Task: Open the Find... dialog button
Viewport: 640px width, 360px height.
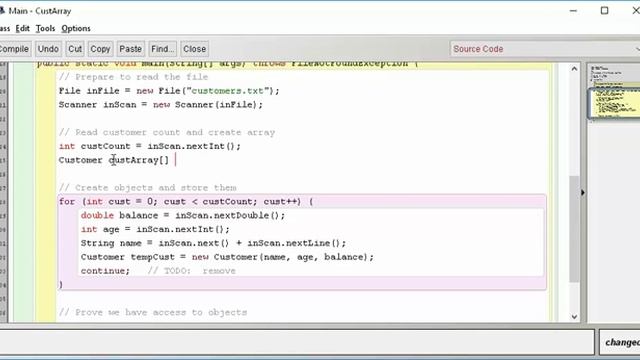Action: tap(162, 49)
